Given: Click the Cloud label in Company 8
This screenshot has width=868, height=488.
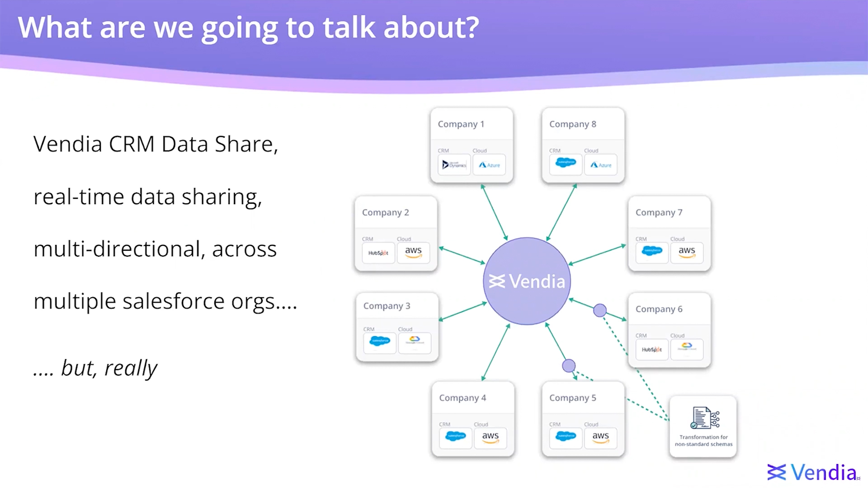Looking at the screenshot, I should pos(591,150).
